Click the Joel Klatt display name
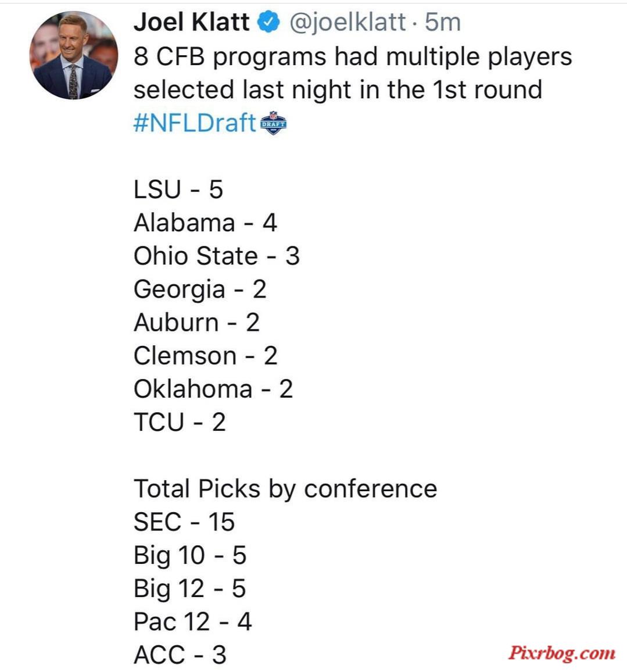The image size is (627, 672). (191, 22)
